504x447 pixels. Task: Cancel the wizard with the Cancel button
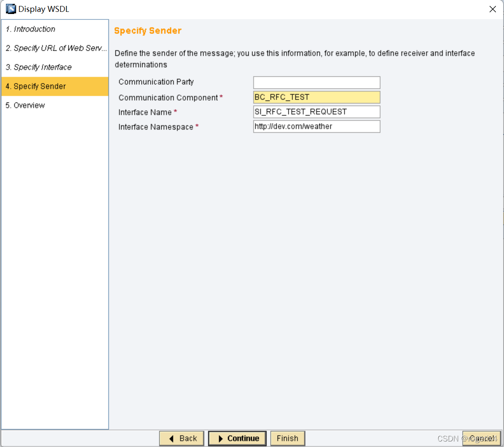coord(482,439)
